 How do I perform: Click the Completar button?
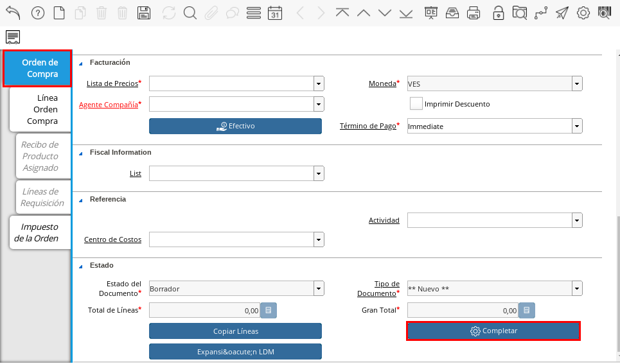tap(493, 331)
